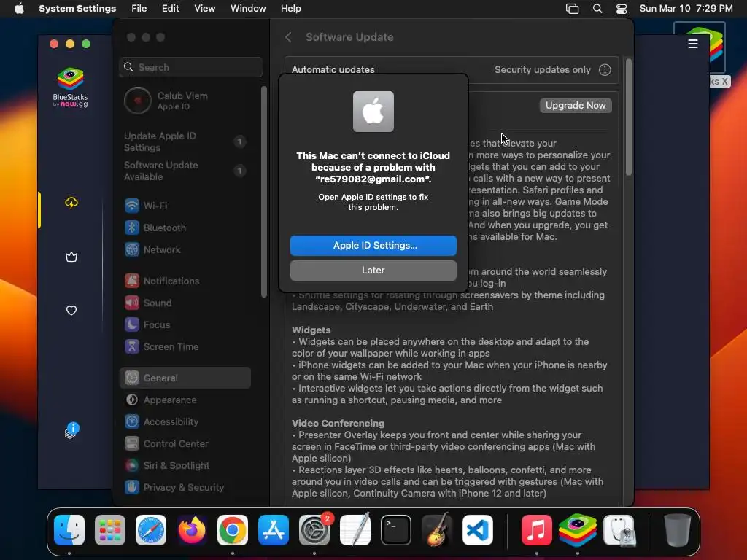This screenshot has height=560, width=747.
Task: Open the Help menu
Action: click(x=290, y=9)
